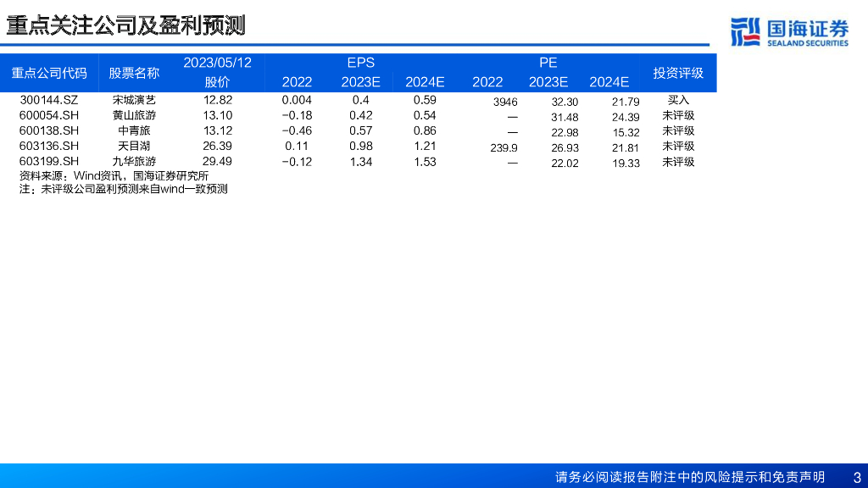Select stock name 天目湖

(x=134, y=146)
